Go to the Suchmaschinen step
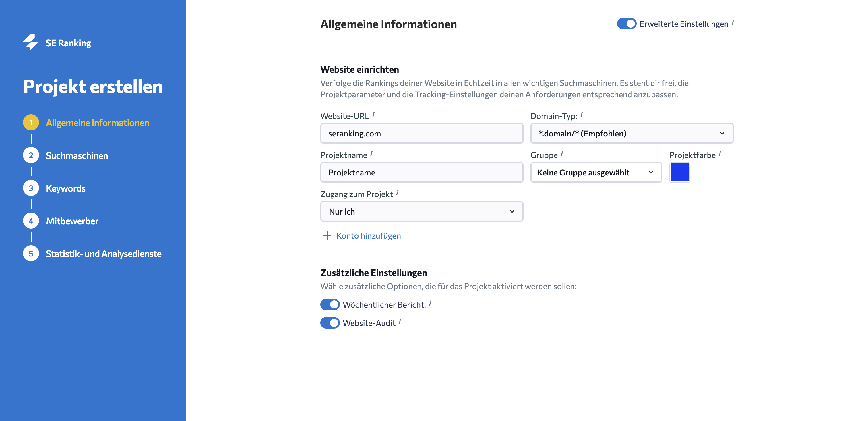This screenshot has width=868, height=421. tap(77, 155)
